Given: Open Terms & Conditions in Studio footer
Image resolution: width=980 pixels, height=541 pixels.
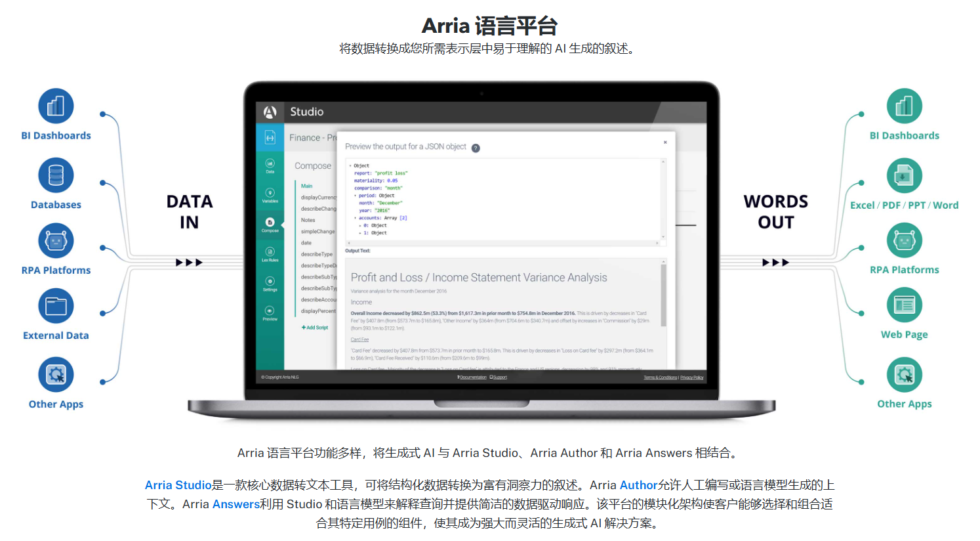Looking at the screenshot, I should coord(660,378).
